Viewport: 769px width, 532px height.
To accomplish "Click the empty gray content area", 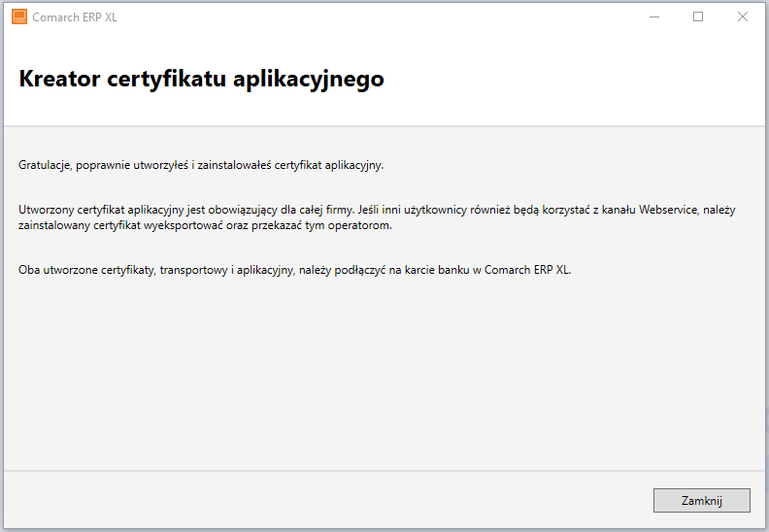I will (x=383, y=373).
